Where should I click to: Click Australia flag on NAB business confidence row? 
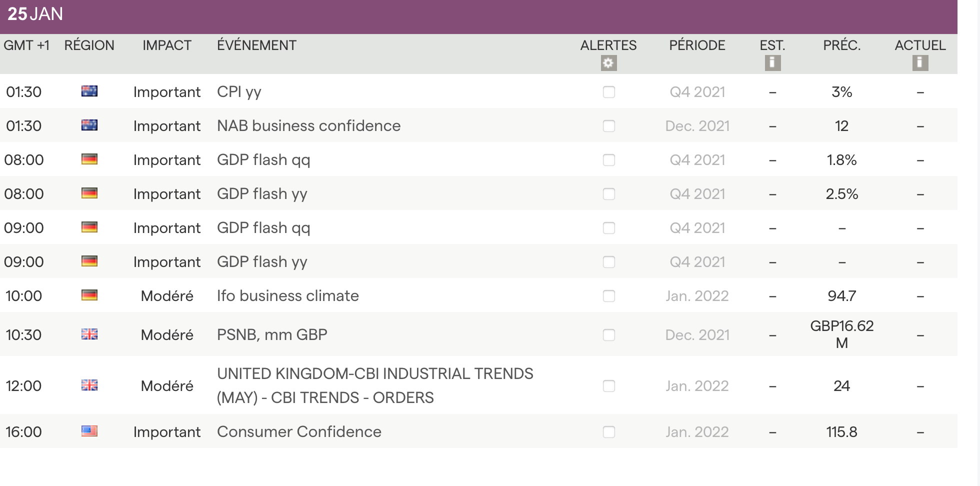pos(89,125)
